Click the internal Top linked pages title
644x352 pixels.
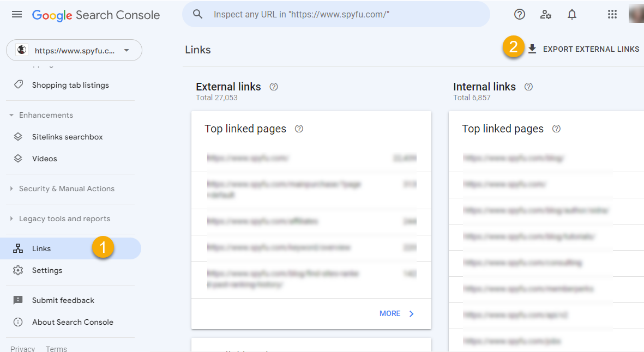point(503,129)
